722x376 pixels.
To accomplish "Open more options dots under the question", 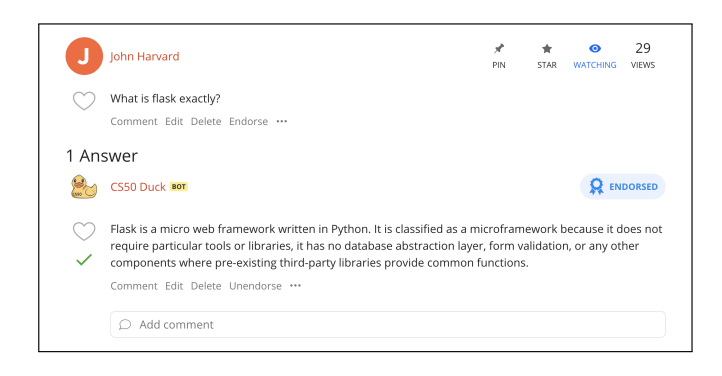I will pos(282,121).
